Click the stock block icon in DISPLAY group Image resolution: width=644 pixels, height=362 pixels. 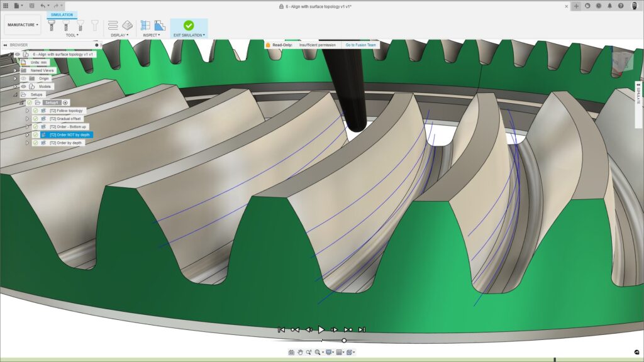(x=127, y=25)
